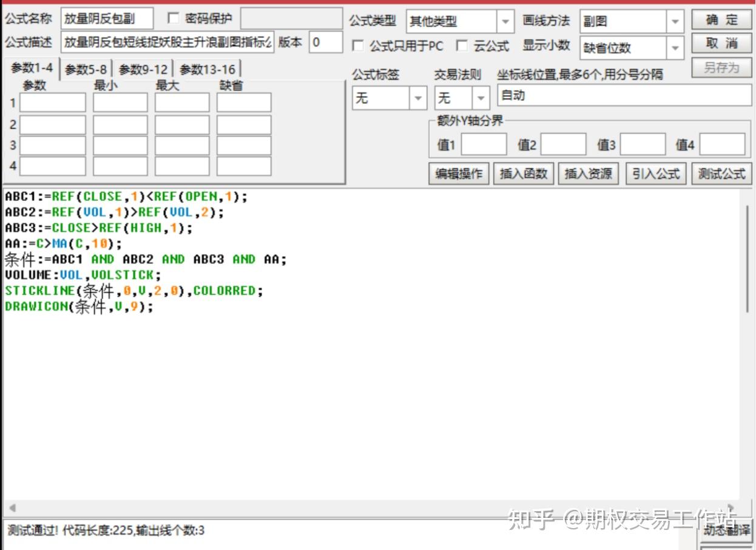Open 编辑操作 menu button
This screenshot has height=550, width=756.
click(x=459, y=174)
